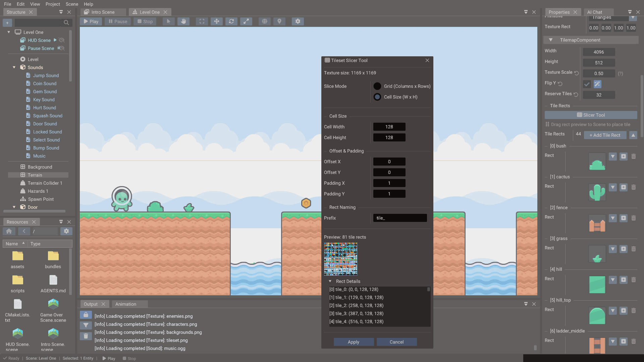
Task: Open the fence rect dropdown arrow
Action: 613,218
